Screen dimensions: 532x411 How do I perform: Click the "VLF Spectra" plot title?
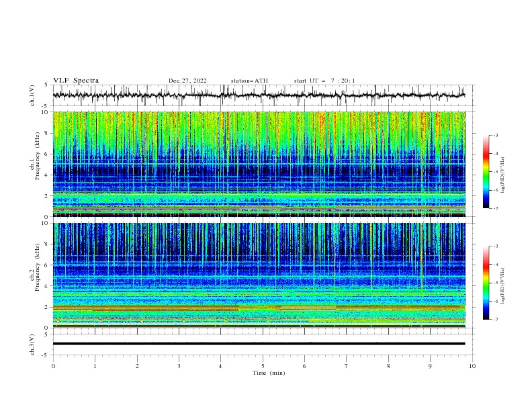pos(76,81)
